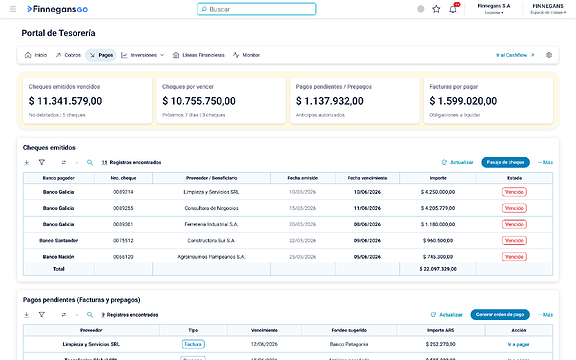This screenshot has height=360, width=576.
Task: Click the Inversiones chart icon
Action: [x=124, y=55]
